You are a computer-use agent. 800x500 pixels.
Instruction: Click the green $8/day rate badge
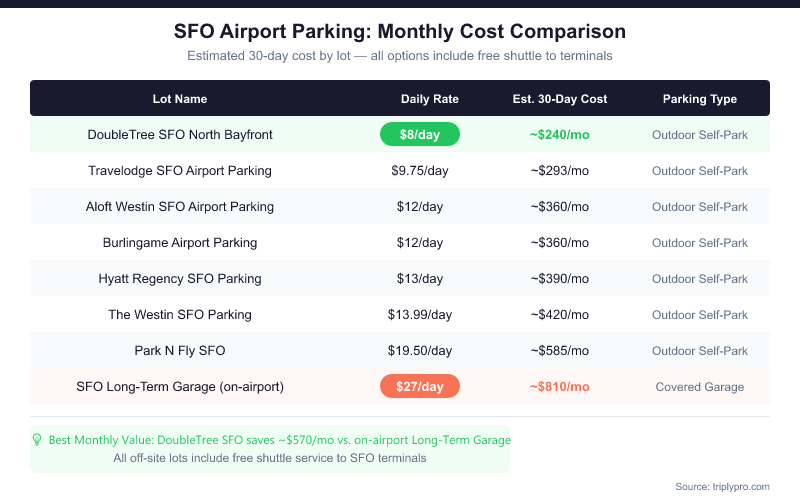420,134
